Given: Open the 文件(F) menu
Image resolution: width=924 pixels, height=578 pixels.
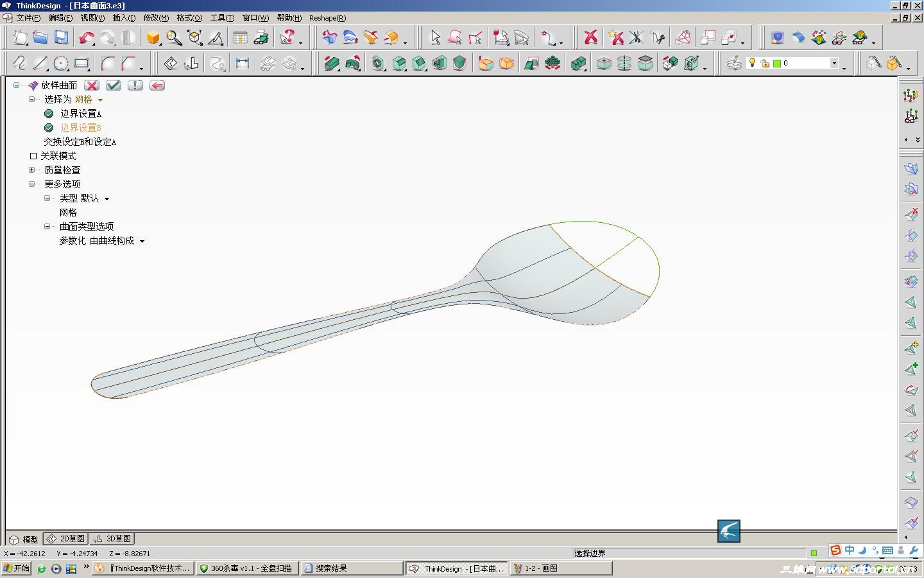Looking at the screenshot, I should pyautogui.click(x=28, y=18).
